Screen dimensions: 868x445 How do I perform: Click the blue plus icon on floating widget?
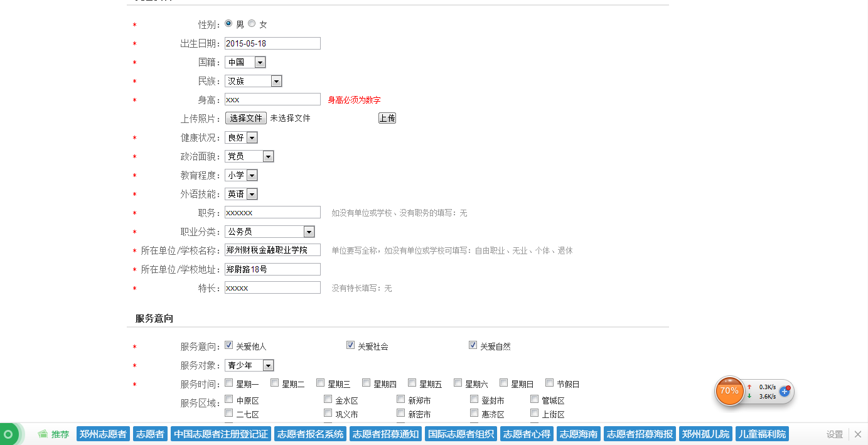point(785,391)
